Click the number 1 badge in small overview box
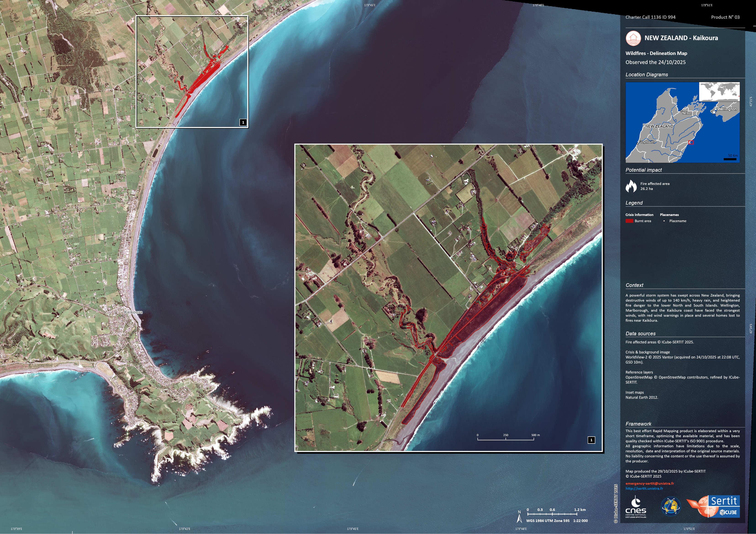The image size is (756, 534). point(243,122)
